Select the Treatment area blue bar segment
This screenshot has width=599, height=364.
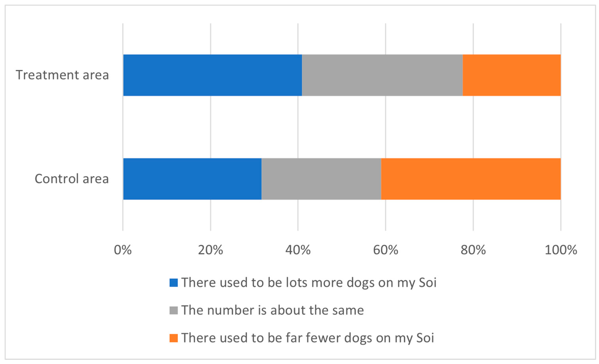[212, 75]
